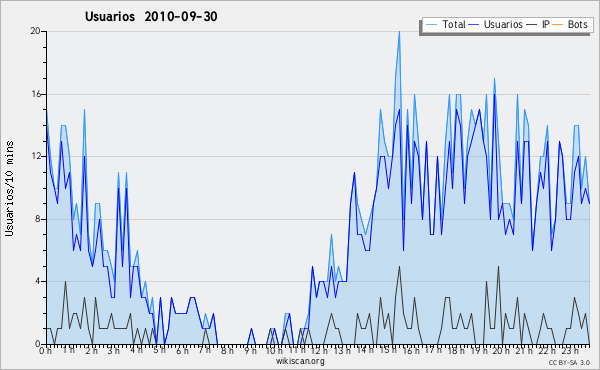600x370 pixels.
Task: Click the light blue Total legend line
Action: click(x=431, y=25)
